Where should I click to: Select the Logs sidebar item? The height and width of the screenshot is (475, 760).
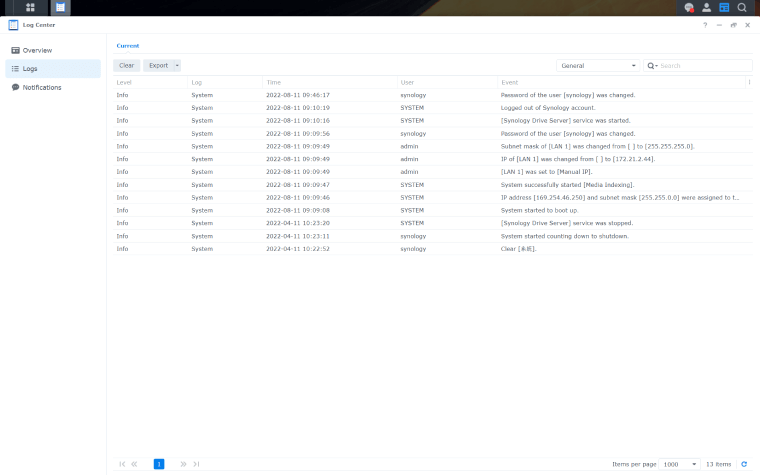coord(31,69)
